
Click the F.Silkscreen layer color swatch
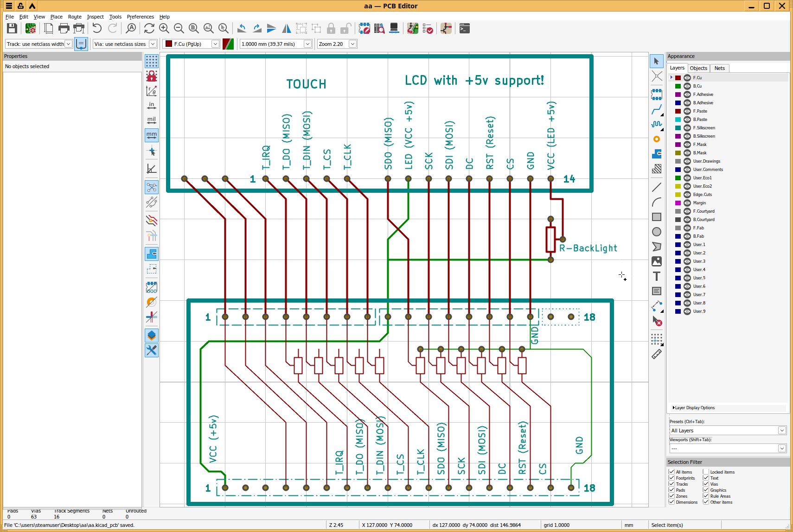(x=678, y=128)
